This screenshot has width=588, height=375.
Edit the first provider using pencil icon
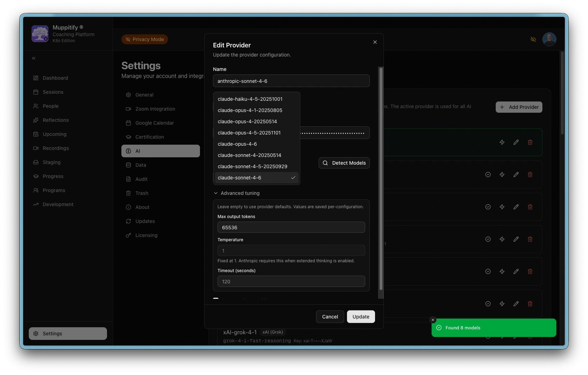coord(516,142)
